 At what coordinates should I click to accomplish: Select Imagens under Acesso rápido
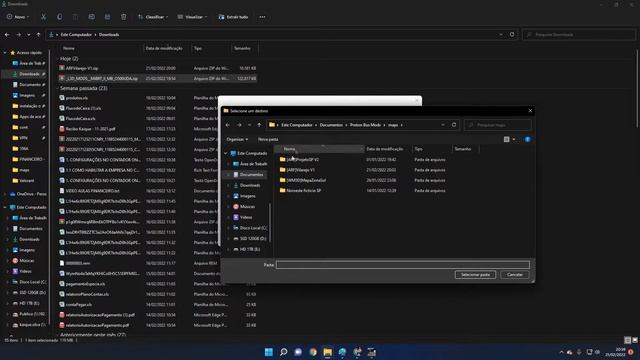[x=27, y=95]
